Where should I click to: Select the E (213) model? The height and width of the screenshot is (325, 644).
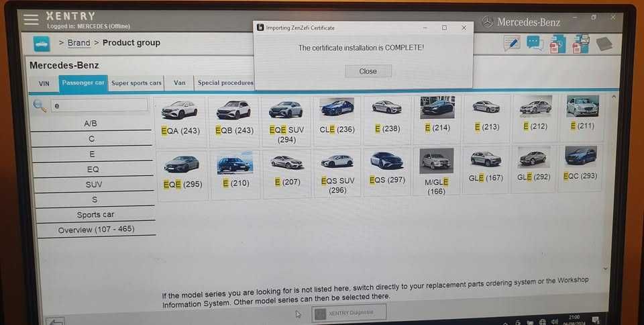pos(486,118)
